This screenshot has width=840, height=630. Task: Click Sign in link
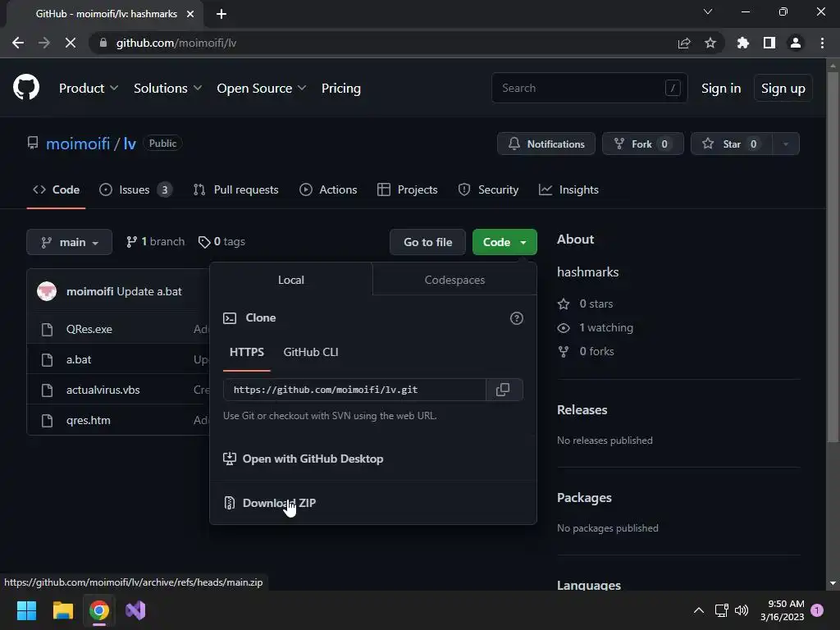720,88
